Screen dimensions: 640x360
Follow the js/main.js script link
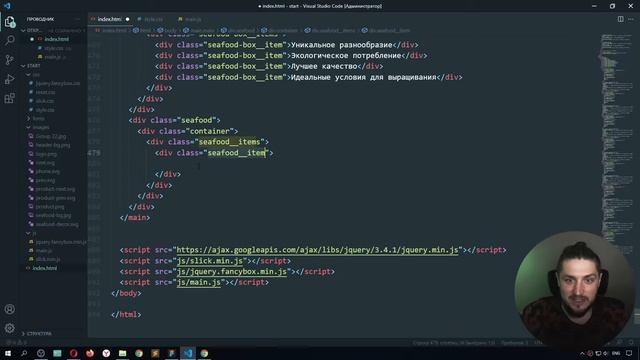[x=198, y=282]
